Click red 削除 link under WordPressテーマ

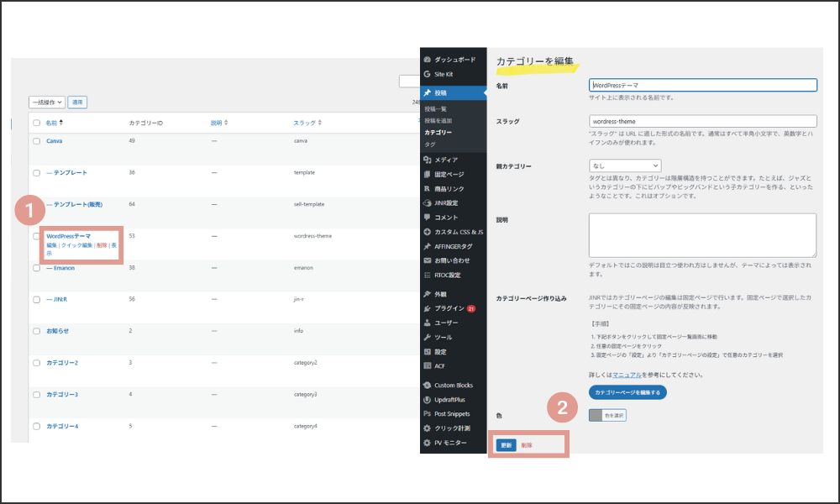102,245
